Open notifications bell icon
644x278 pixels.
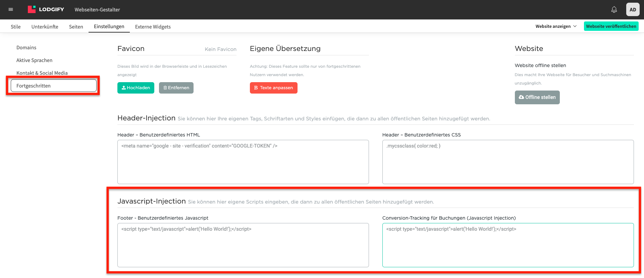[614, 9]
